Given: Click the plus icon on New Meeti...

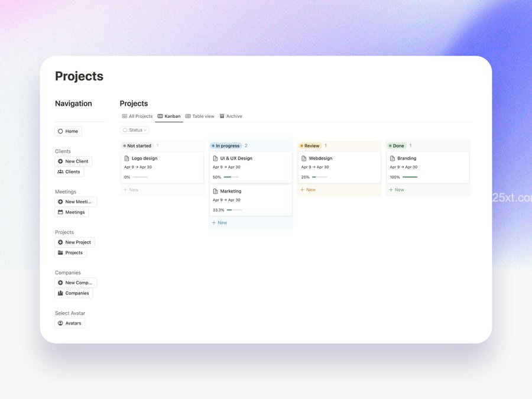Looking at the screenshot, I should 60,202.
